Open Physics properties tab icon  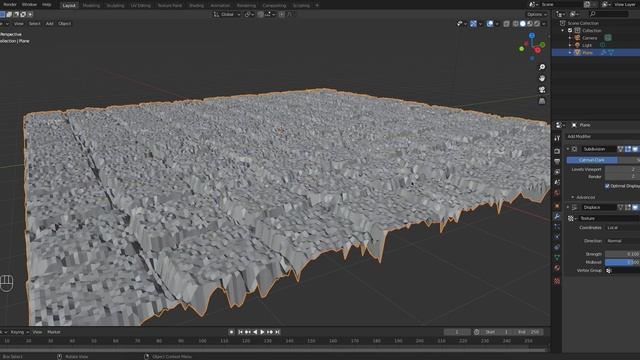pyautogui.click(x=557, y=237)
